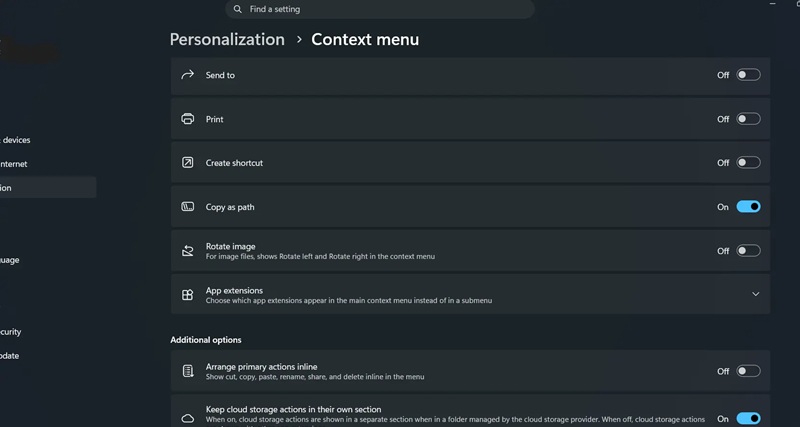Viewport: 800px width, 427px height.
Task: Go back to Personalization breadcrumb
Action: point(227,39)
